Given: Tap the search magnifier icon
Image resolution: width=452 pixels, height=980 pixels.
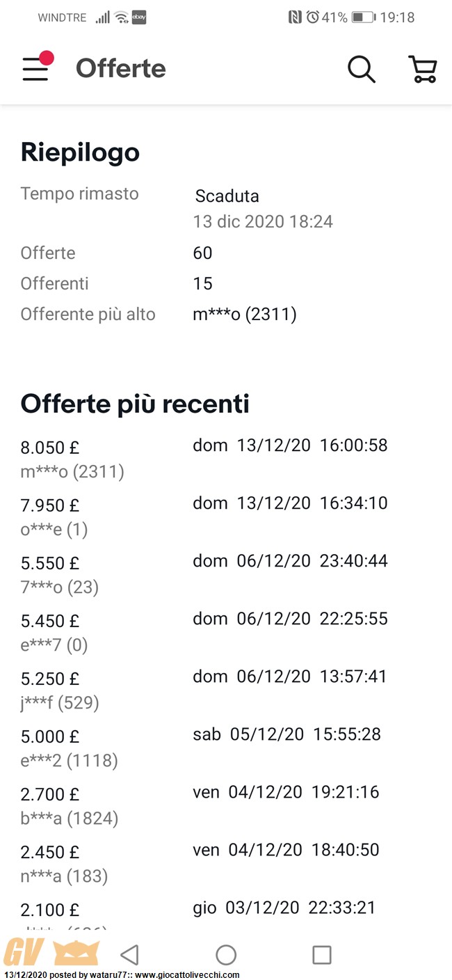Looking at the screenshot, I should point(361,69).
